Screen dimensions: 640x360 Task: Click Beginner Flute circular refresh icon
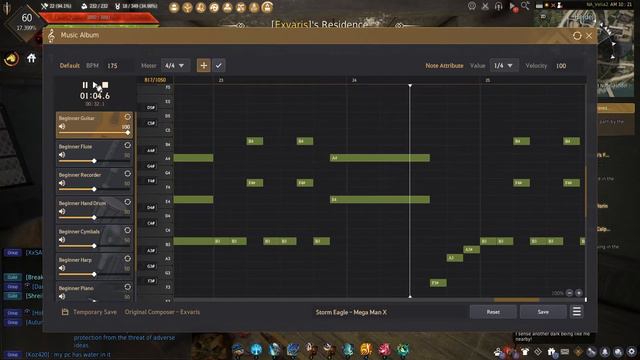(127, 145)
